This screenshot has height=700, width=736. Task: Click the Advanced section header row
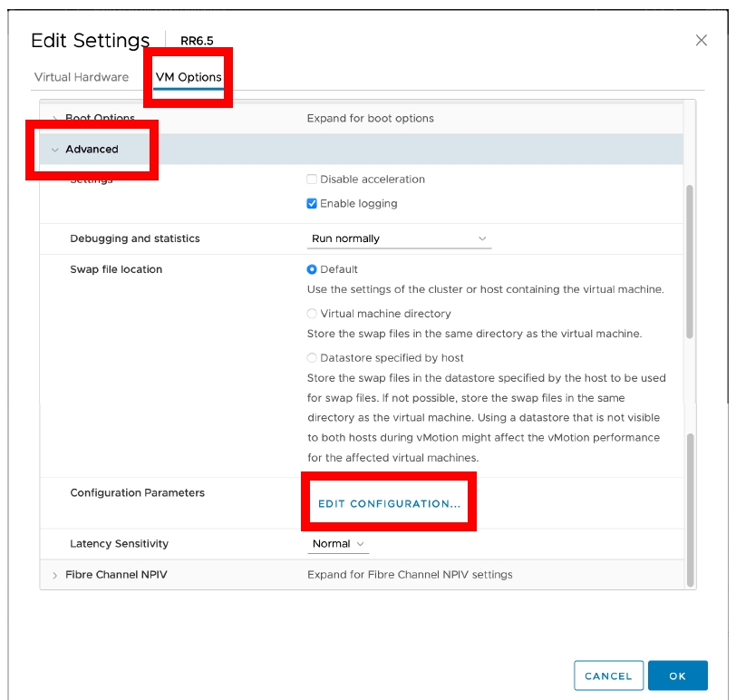[361, 150]
